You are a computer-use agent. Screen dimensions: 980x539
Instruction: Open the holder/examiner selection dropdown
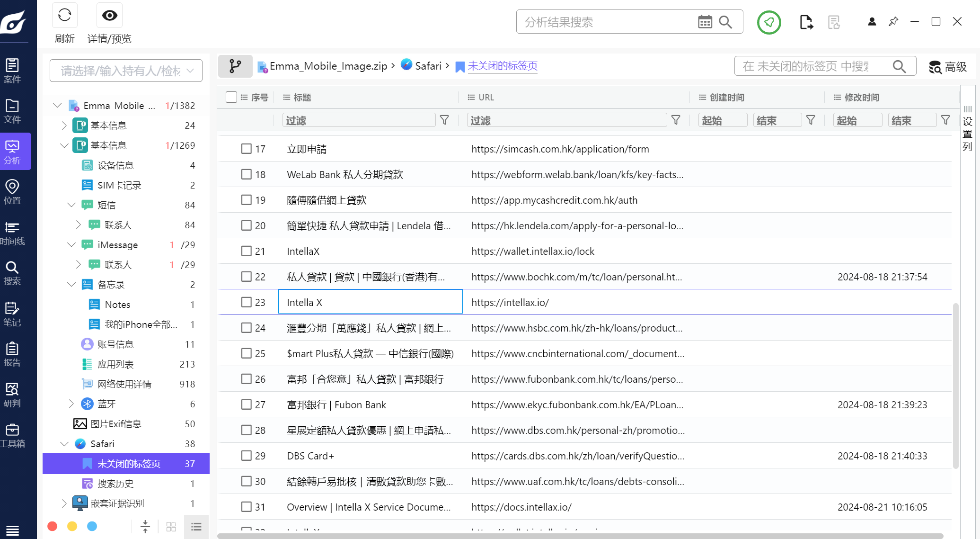(126, 71)
